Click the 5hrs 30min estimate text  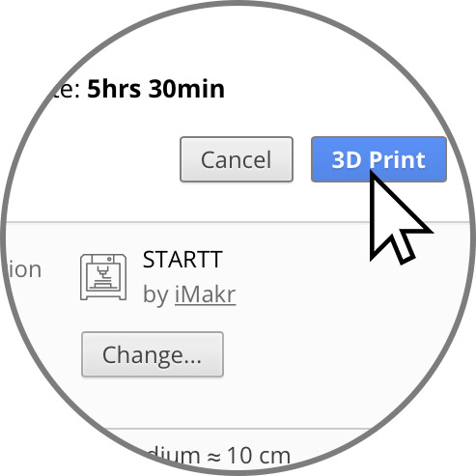155,89
